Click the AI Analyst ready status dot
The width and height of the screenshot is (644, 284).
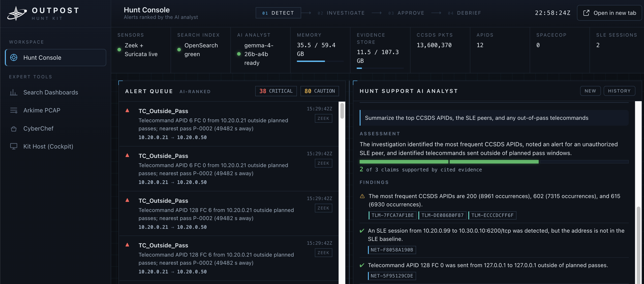pos(239,54)
